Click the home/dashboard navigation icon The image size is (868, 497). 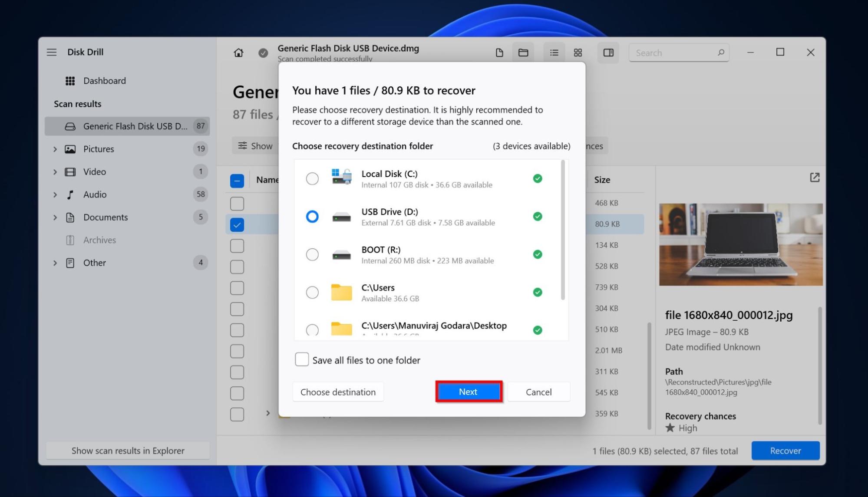pos(238,53)
